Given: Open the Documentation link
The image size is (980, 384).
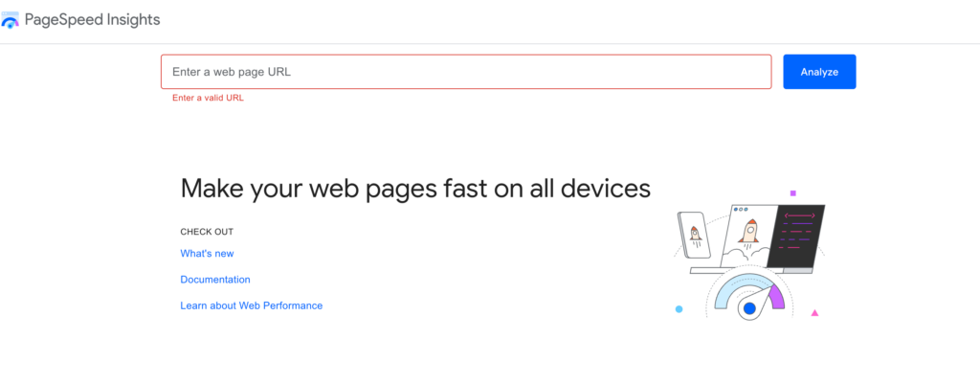Looking at the screenshot, I should 215,280.
